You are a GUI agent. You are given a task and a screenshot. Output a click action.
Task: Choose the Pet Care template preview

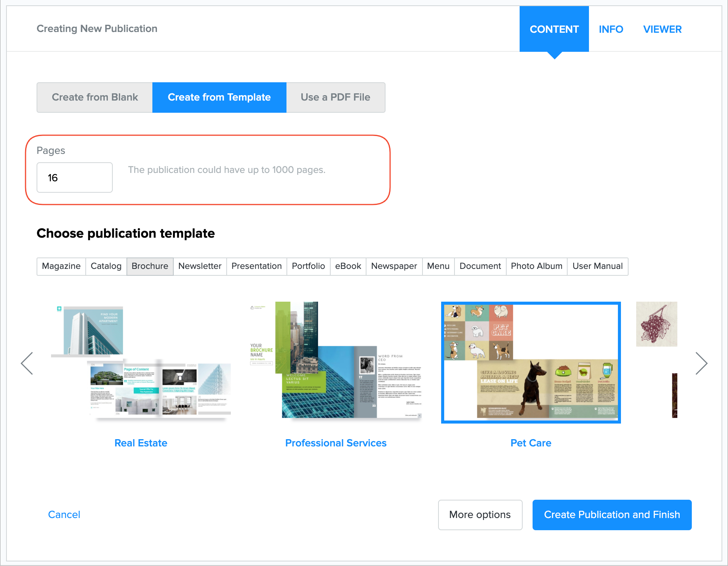(531, 363)
